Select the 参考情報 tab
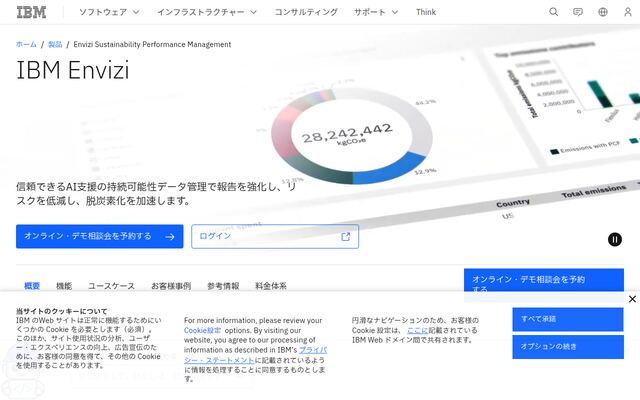This screenshot has height=400, width=640. tap(223, 286)
